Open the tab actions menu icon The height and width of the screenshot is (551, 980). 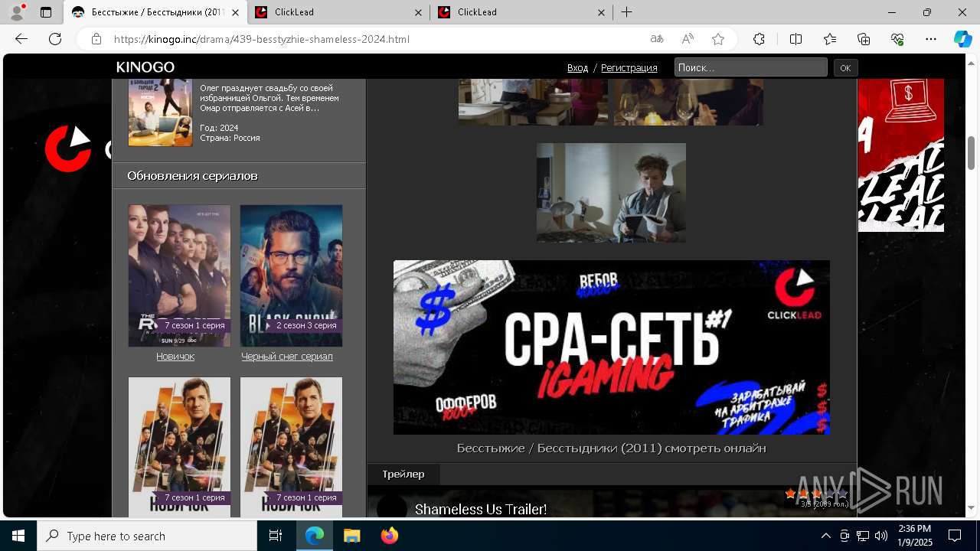46,12
